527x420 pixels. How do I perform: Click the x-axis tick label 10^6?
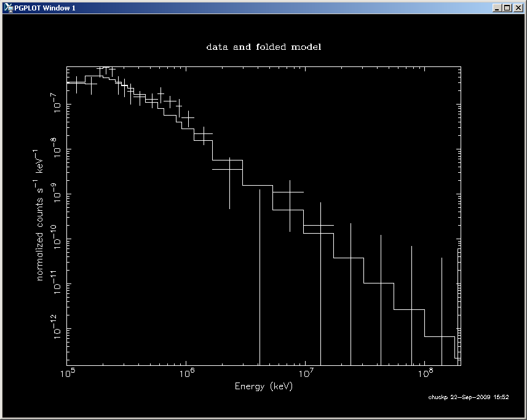tap(187, 373)
